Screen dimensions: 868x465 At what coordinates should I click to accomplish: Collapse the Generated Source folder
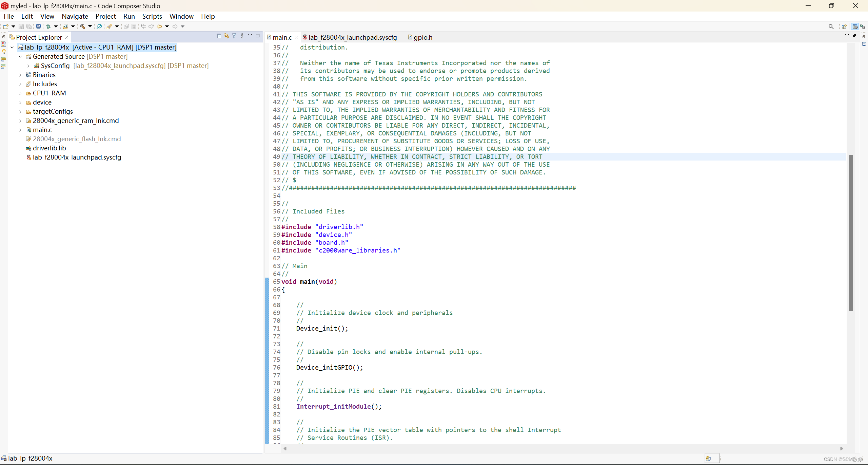point(20,57)
